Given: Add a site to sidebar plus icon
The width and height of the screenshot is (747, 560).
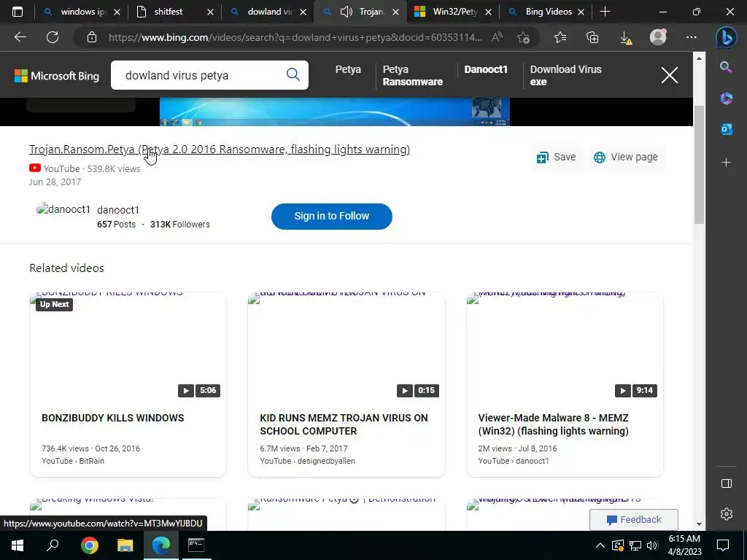Looking at the screenshot, I should click(726, 163).
